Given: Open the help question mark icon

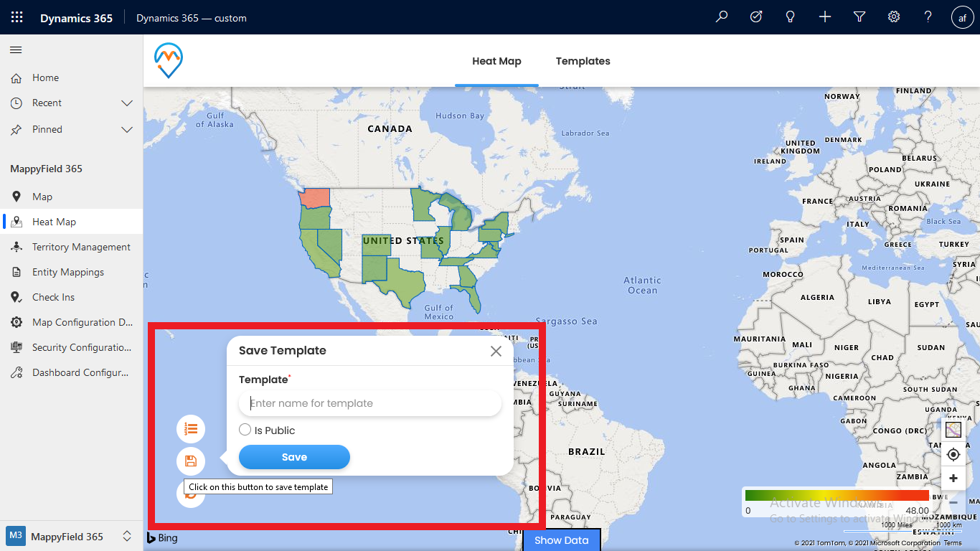Looking at the screenshot, I should pos(928,17).
